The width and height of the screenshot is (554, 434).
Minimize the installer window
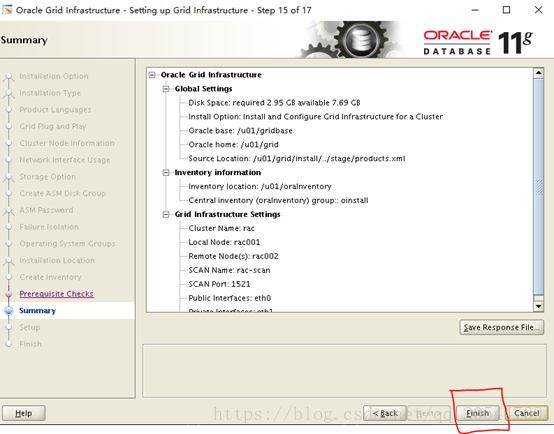475,10
